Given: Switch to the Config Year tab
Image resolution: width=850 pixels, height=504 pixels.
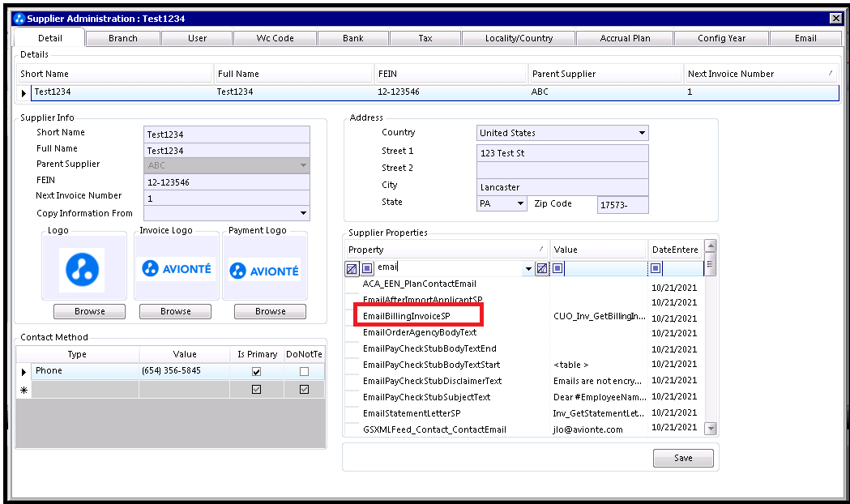Looking at the screenshot, I should (721, 38).
